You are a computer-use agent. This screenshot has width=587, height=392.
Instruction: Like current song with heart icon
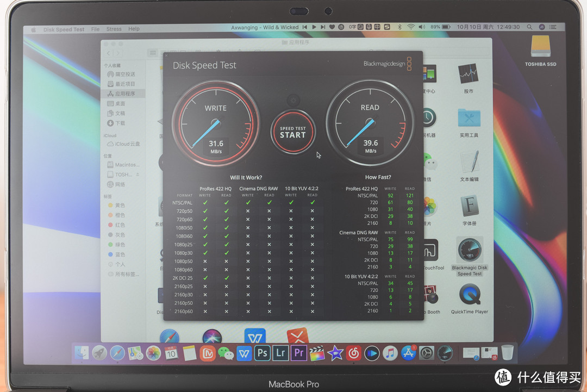coord(332,27)
